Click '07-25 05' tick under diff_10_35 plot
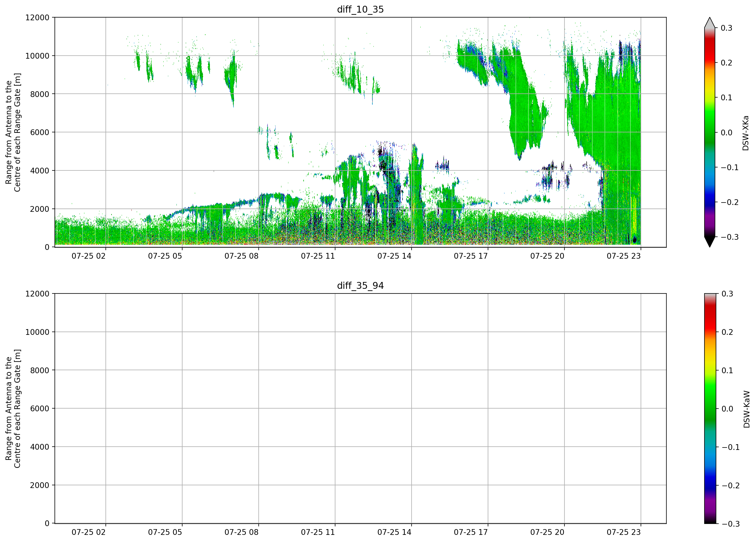The width and height of the screenshot is (756, 542). tap(165, 256)
